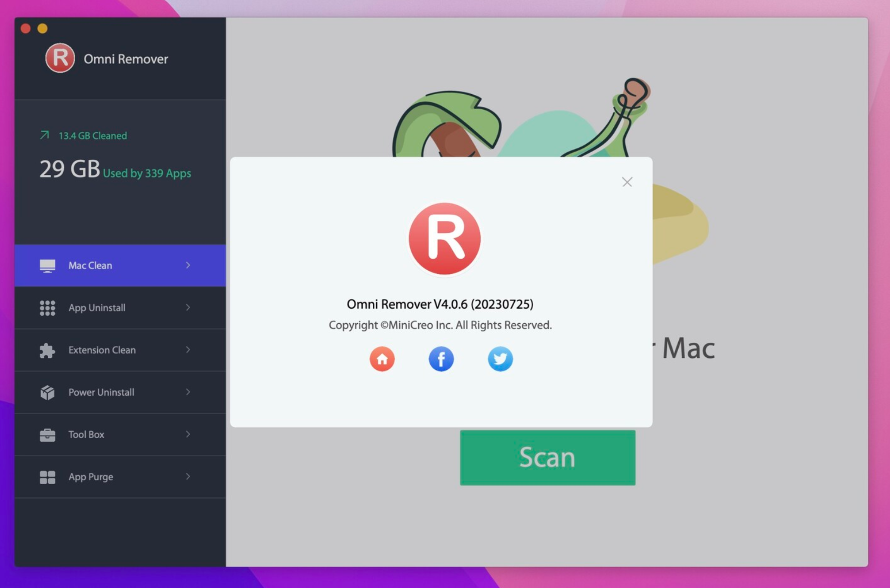Click the yellow minimize window button
This screenshot has height=588, width=890.
(x=42, y=28)
